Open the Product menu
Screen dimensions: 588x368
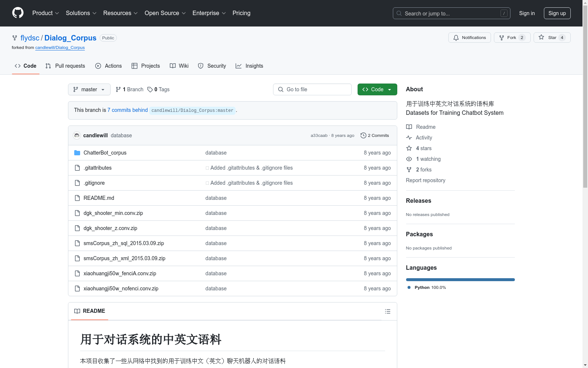[46, 13]
